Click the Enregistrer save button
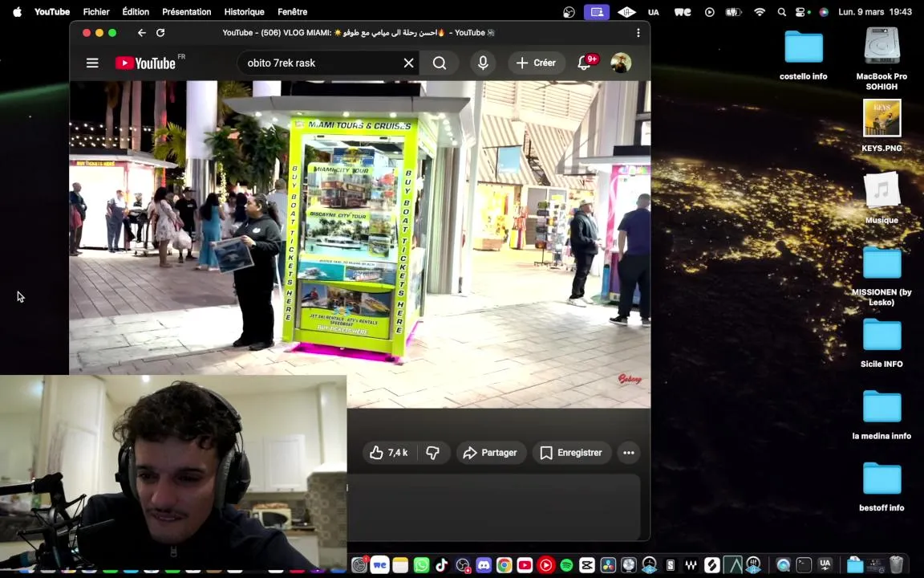Screen dimensions: 924x578 (572, 453)
